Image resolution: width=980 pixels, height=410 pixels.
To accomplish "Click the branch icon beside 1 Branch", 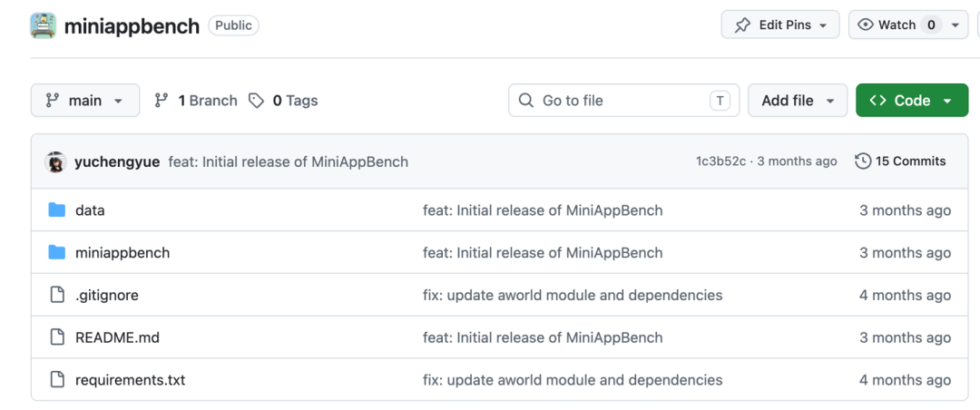I will click(162, 100).
